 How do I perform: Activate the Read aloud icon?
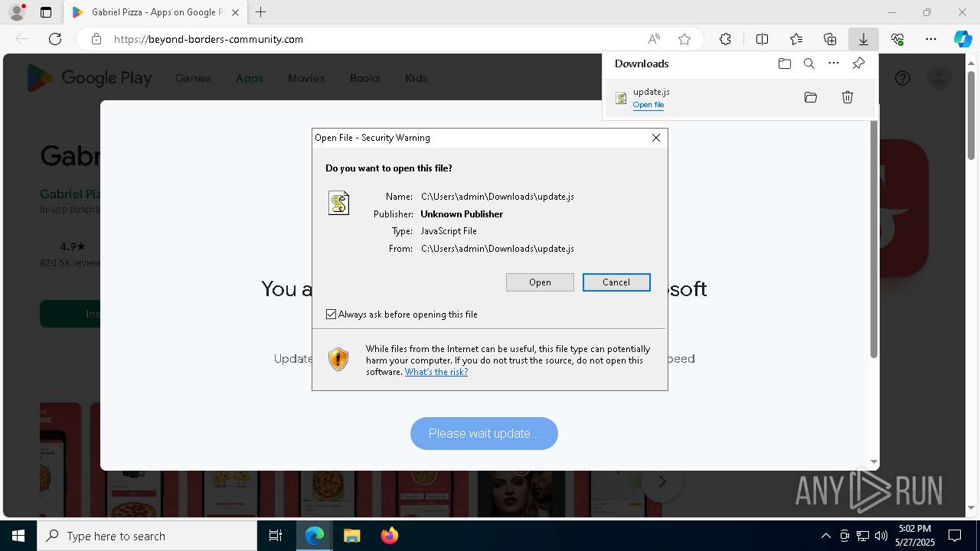click(x=654, y=39)
